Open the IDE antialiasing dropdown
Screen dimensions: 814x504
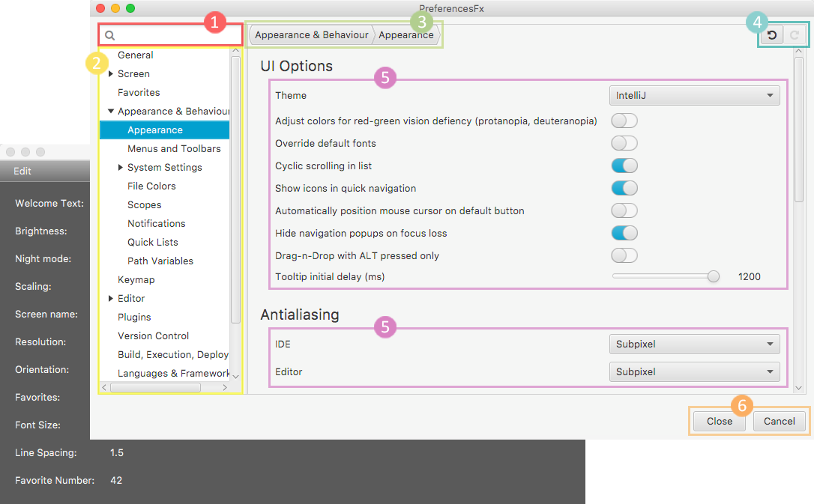pos(693,344)
